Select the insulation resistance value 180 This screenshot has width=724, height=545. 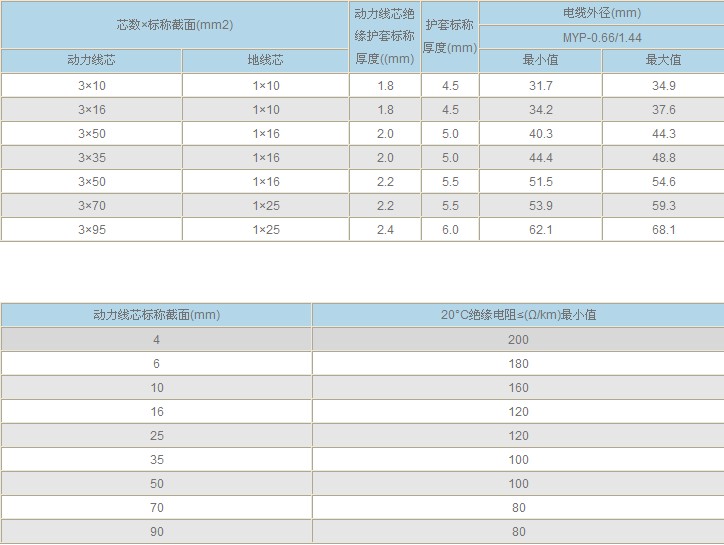pyautogui.click(x=518, y=363)
